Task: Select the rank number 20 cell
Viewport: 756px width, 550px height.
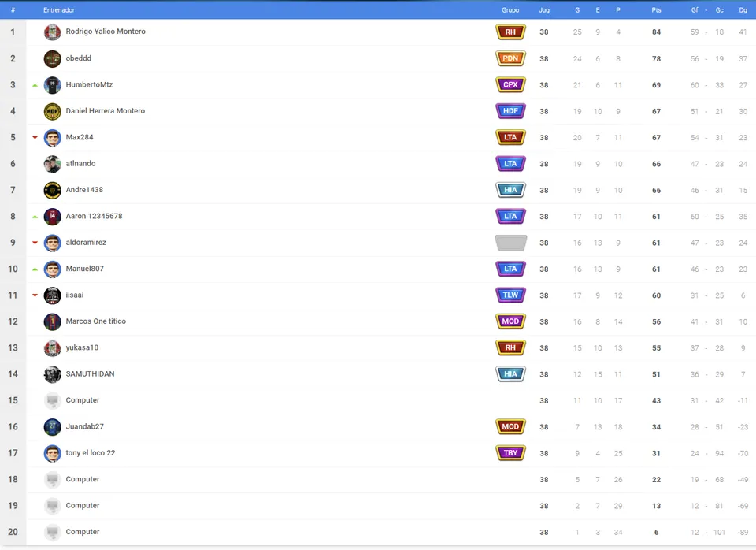Action: point(13,532)
